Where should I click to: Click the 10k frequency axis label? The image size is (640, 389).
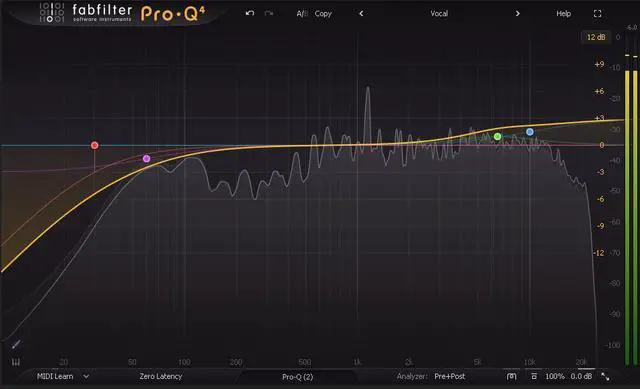pyautogui.click(x=529, y=362)
